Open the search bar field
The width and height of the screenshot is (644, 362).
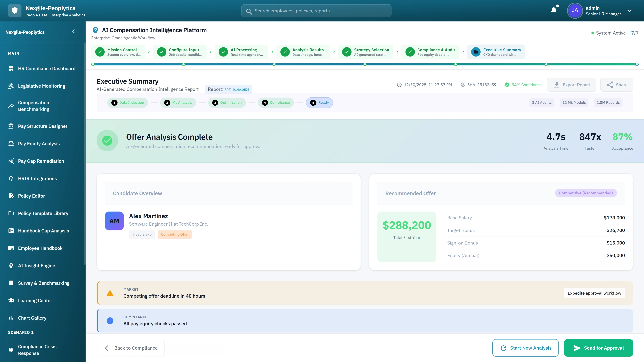[x=316, y=11]
